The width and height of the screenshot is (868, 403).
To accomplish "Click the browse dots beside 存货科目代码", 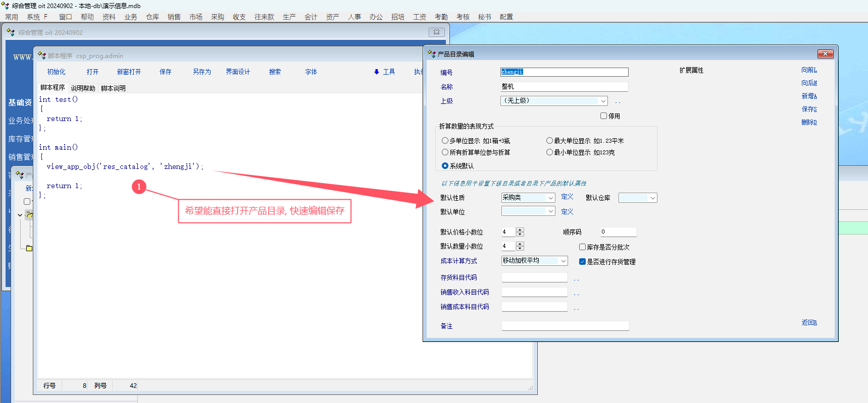I will pyautogui.click(x=576, y=278).
